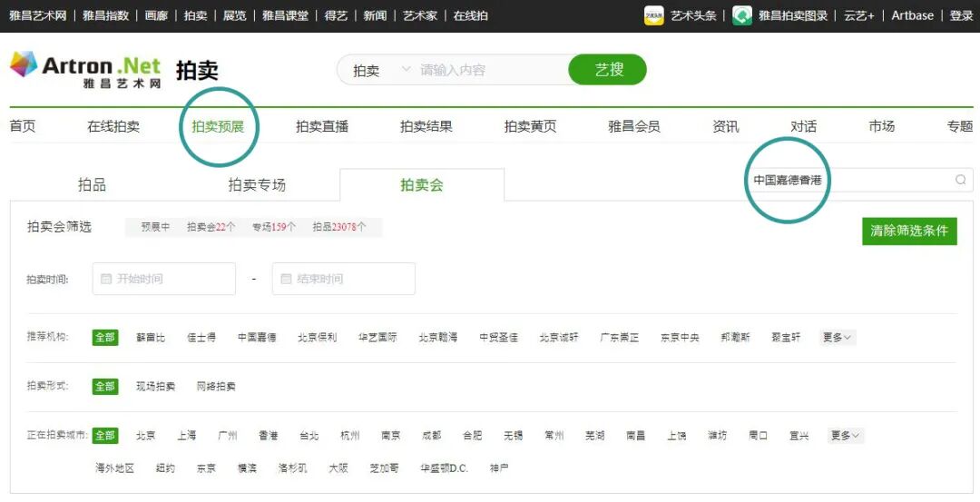
Task: Open 拍卖结果 navigation item
Action: pyautogui.click(x=426, y=126)
